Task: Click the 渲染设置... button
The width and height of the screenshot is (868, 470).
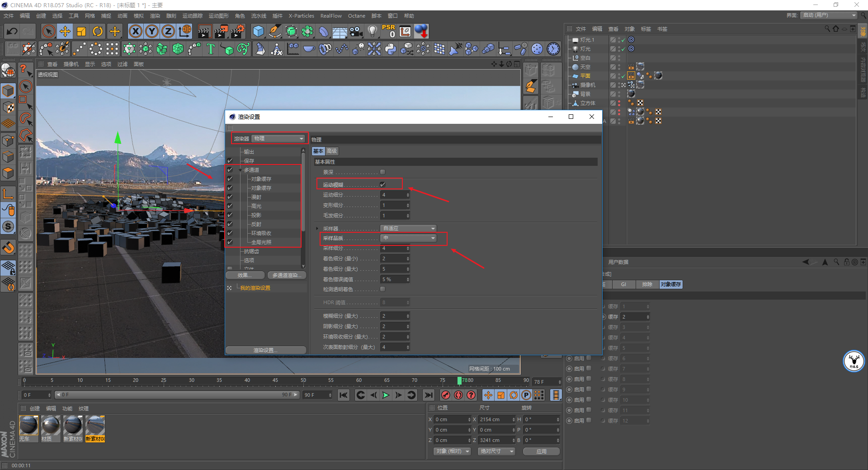Action: point(266,350)
